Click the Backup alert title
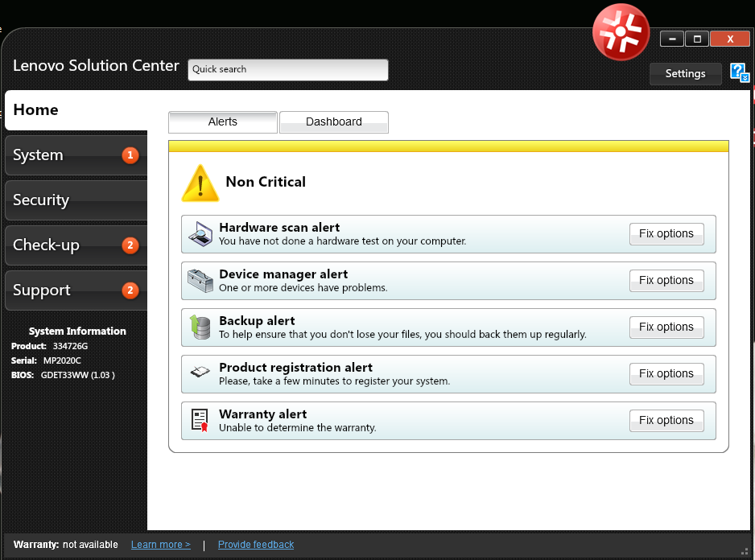Viewport: 755px width, 560px height. pyautogui.click(x=257, y=321)
